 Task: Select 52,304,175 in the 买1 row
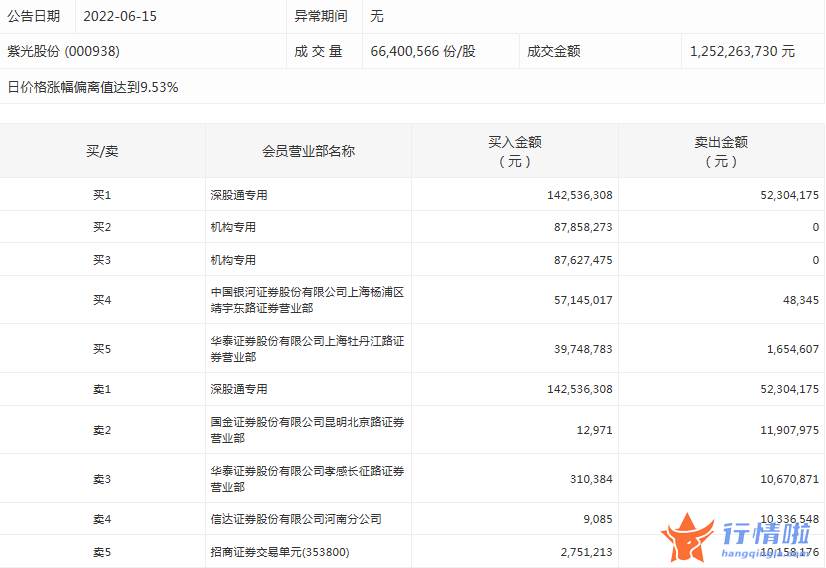click(x=790, y=195)
